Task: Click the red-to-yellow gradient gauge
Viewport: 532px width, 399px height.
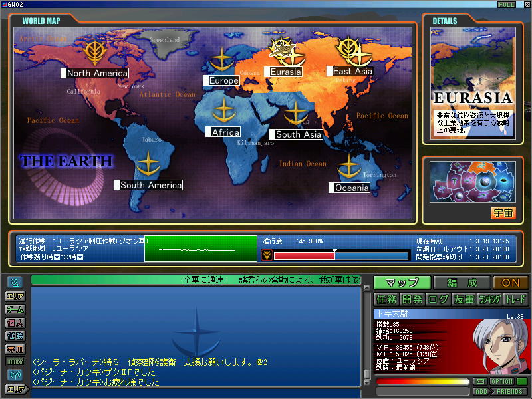Action: (423, 382)
